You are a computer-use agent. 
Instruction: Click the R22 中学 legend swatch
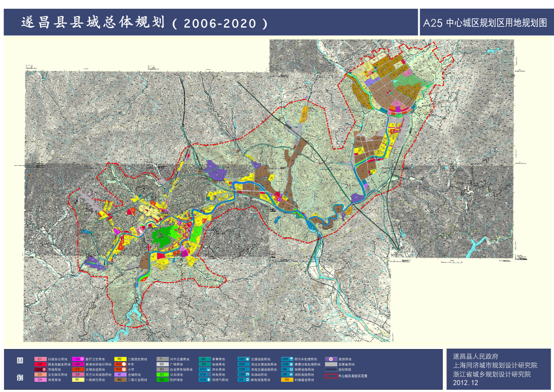click(x=120, y=364)
